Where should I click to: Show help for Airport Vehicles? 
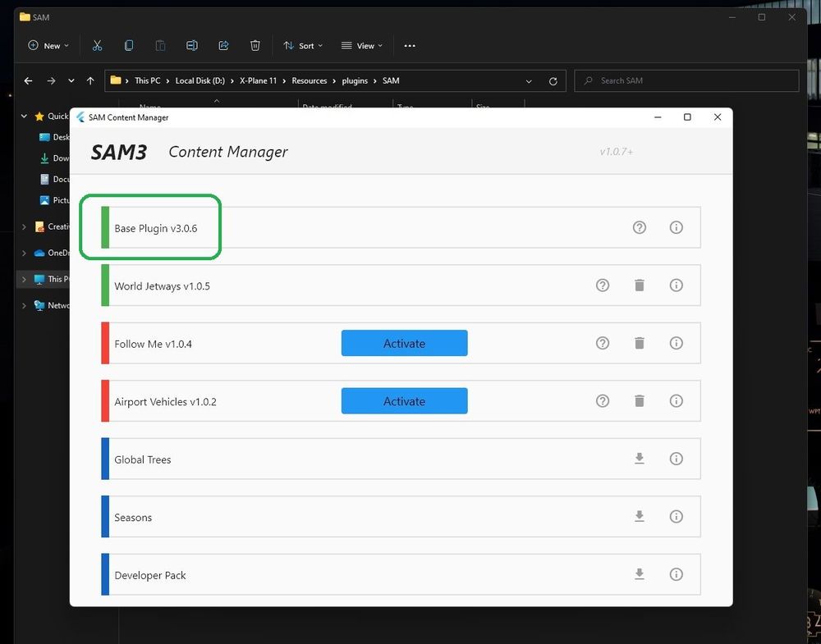603,401
